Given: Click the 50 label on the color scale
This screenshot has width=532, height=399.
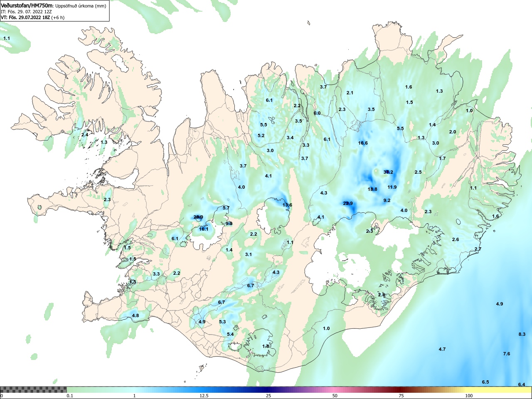Looking at the screenshot, I should click(335, 396).
